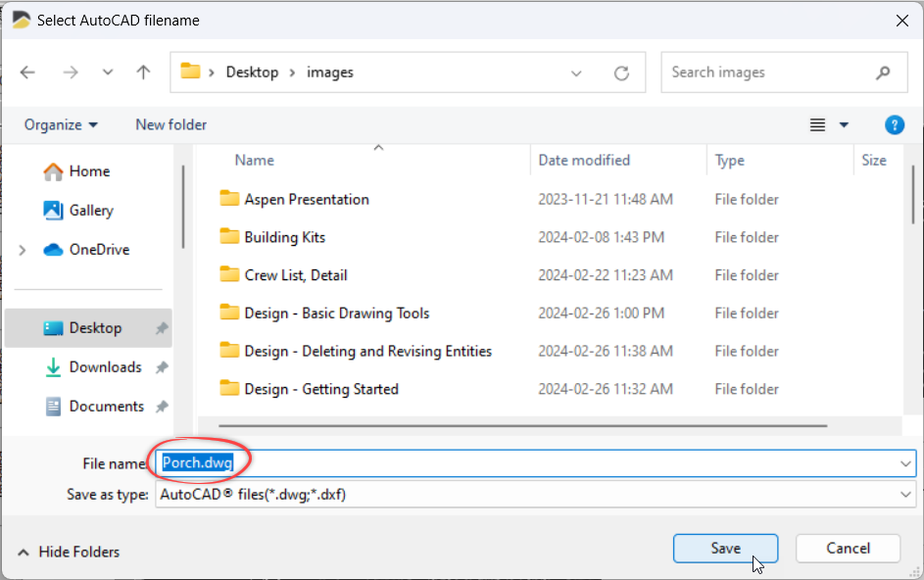Click the Up one level arrow
The image size is (924, 580).
(143, 72)
